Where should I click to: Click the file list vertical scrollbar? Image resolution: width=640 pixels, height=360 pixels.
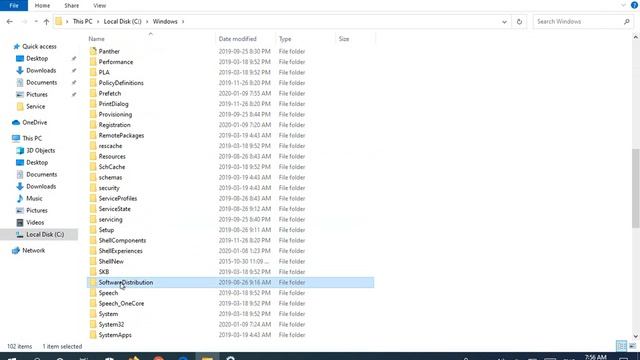[x=636, y=189]
